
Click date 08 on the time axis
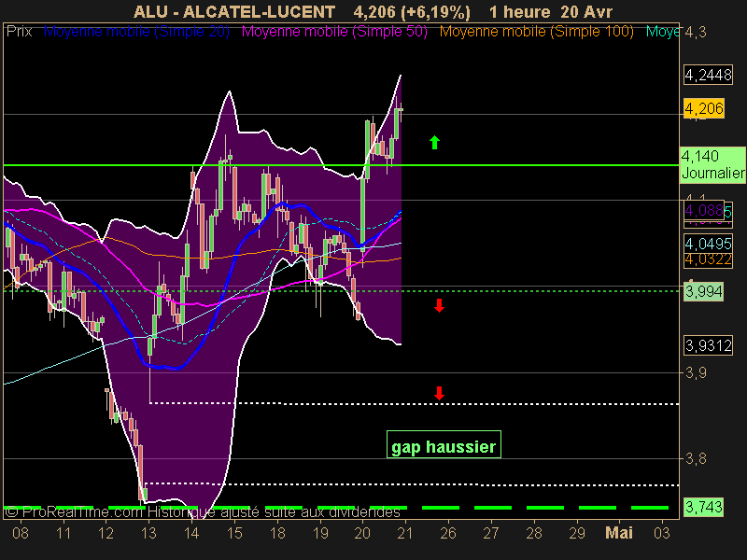point(20,533)
